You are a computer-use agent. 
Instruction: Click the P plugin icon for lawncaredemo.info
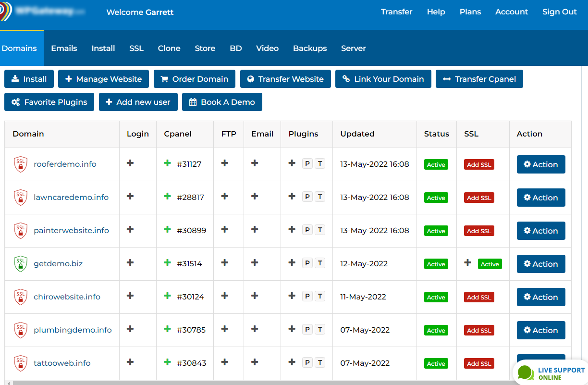click(307, 197)
